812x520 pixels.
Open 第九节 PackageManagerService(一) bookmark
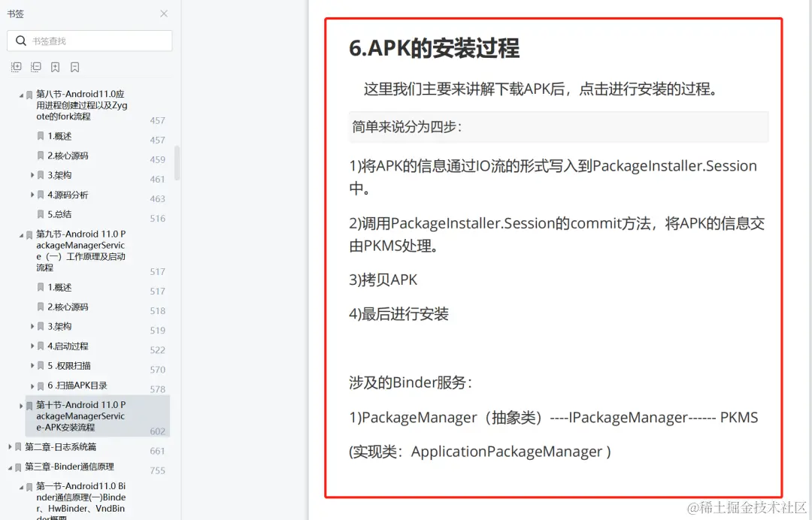[x=80, y=251]
